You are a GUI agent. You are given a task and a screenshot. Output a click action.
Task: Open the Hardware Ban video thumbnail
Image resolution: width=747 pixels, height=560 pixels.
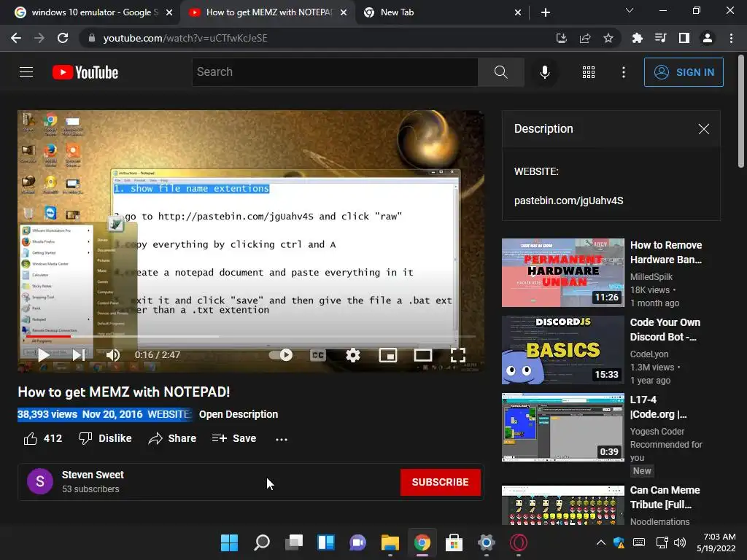pos(562,273)
